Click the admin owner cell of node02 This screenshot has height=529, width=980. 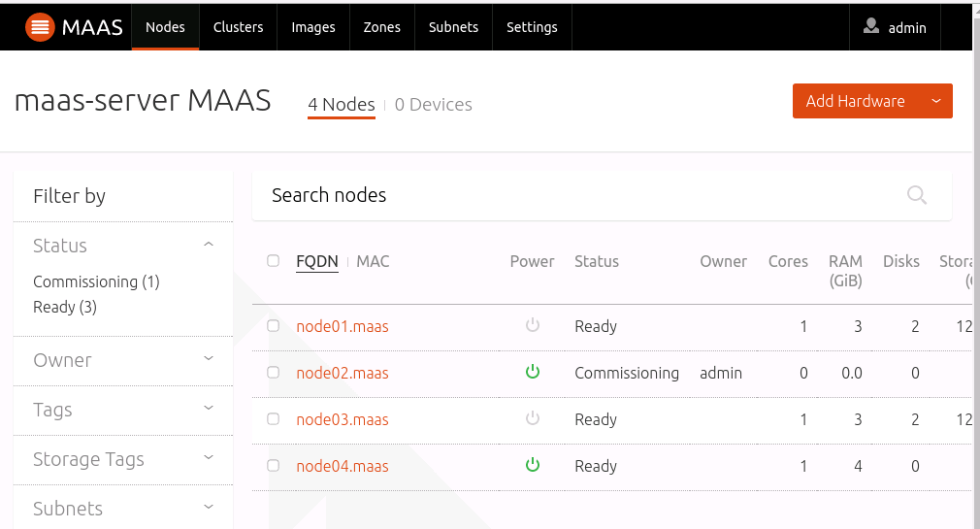pos(721,374)
